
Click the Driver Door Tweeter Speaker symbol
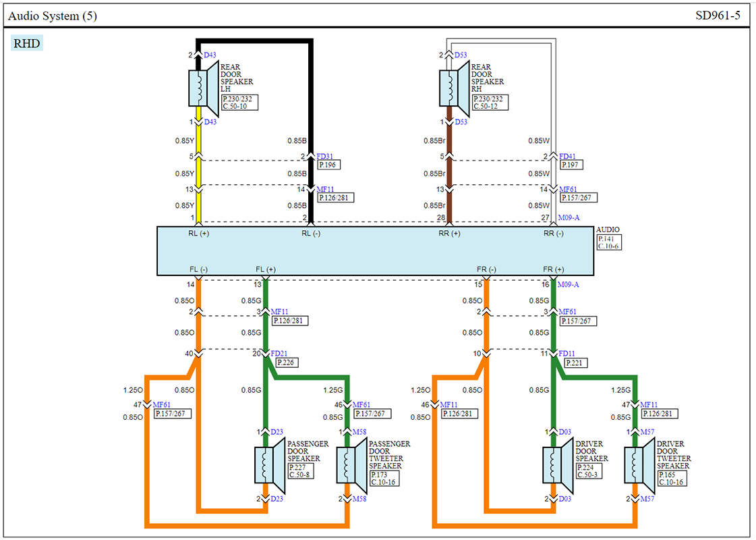click(639, 465)
